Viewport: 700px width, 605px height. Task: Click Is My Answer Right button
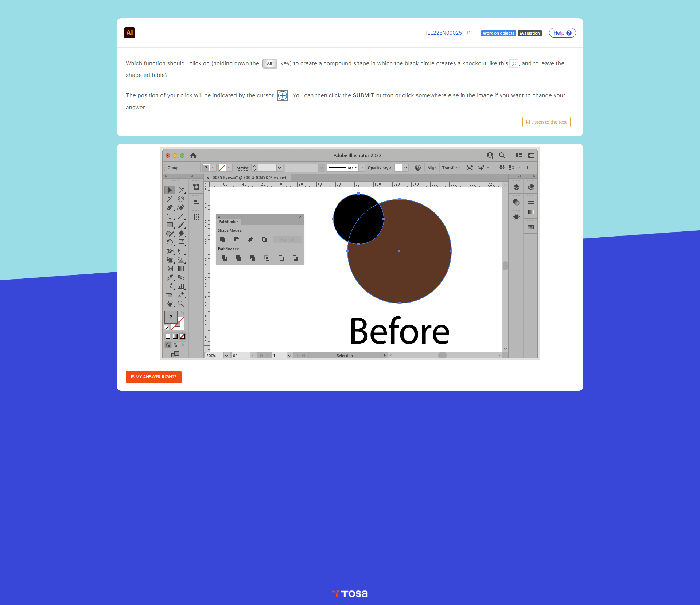tap(153, 377)
